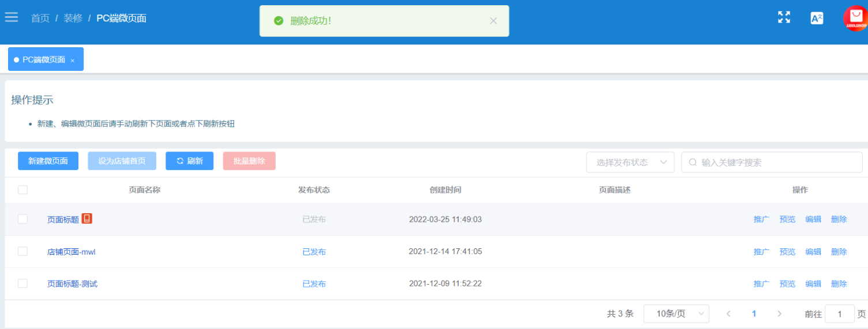This screenshot has height=329, width=868.
Task: Open the 选择发布状态 dropdown
Action: click(630, 162)
